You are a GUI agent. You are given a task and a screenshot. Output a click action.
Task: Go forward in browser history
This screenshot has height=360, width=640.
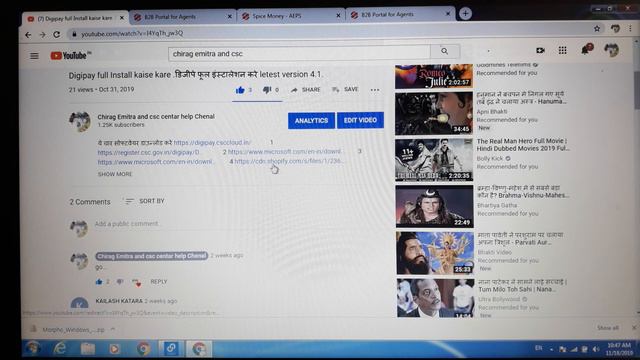(x=42, y=35)
